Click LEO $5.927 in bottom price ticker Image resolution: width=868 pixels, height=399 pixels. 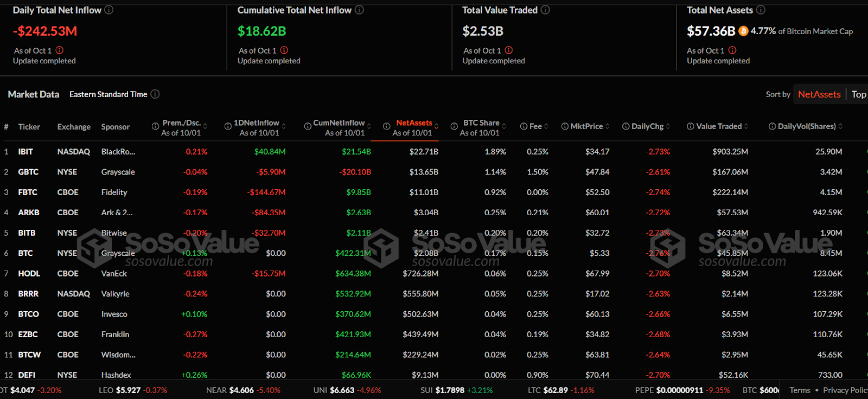[x=133, y=390]
